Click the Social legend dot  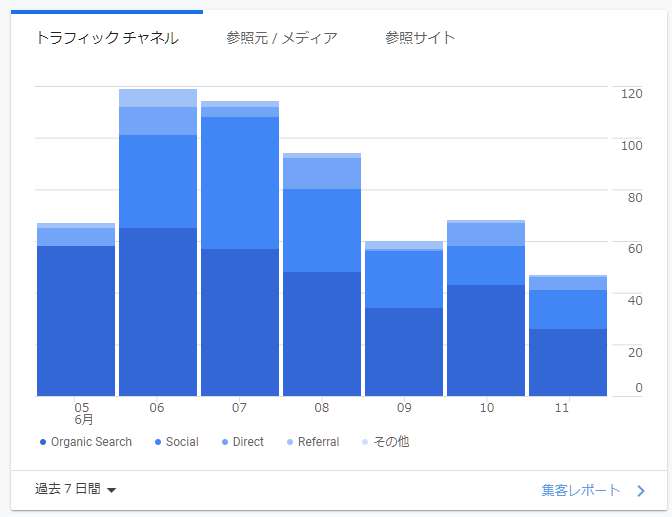[x=158, y=442]
